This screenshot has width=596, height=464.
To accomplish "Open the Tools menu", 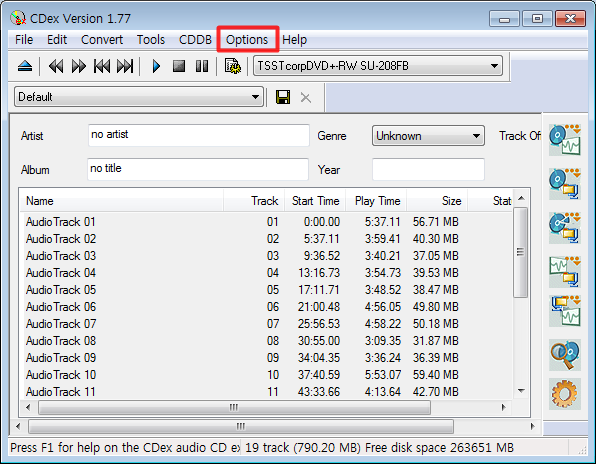I will 151,40.
